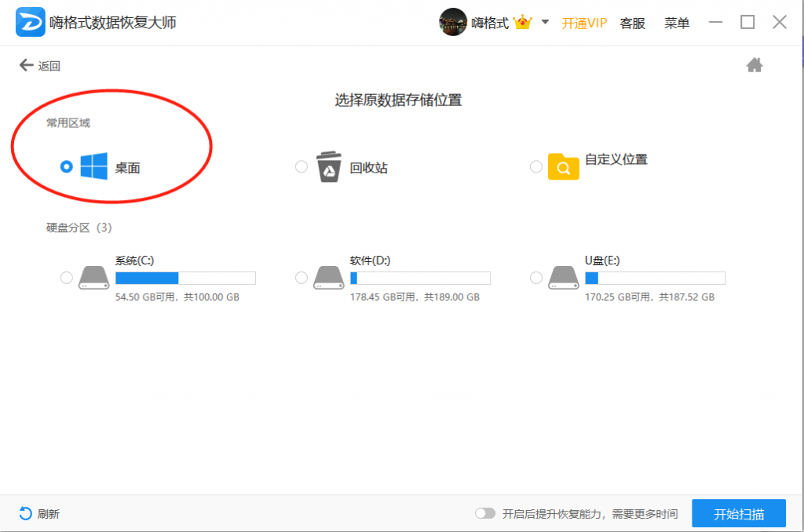
Task: Select the 回收站 radio button
Action: pos(301,166)
